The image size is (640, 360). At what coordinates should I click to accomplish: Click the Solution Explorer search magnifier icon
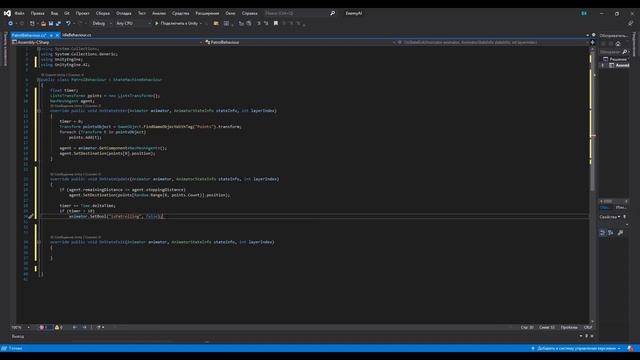(624, 52)
